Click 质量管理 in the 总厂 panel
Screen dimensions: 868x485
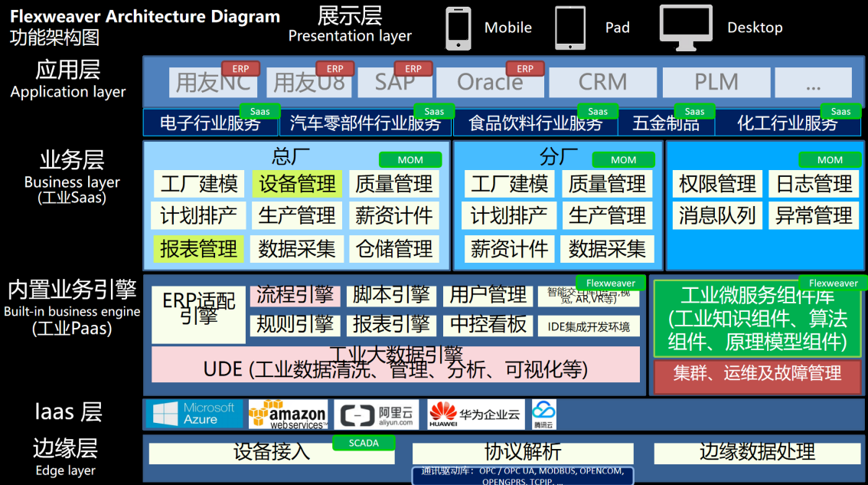click(393, 184)
